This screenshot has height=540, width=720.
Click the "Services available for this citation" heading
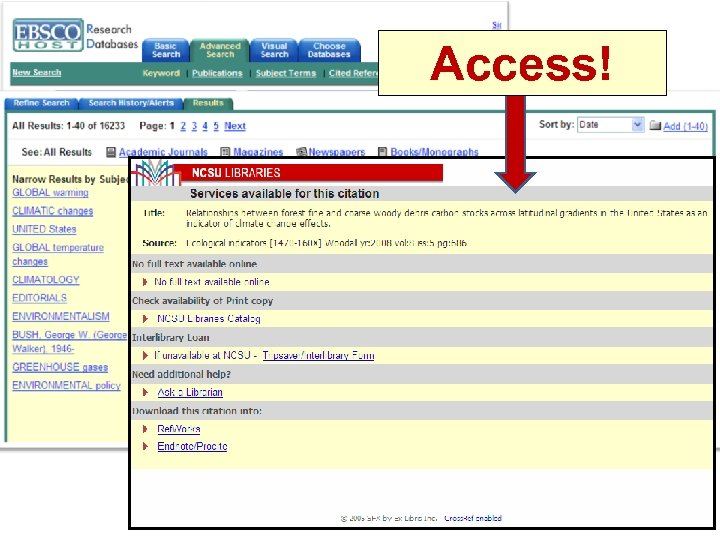[285, 194]
